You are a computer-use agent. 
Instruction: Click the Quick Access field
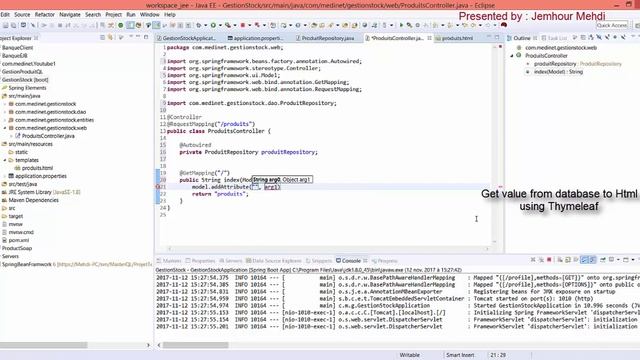pos(611,25)
